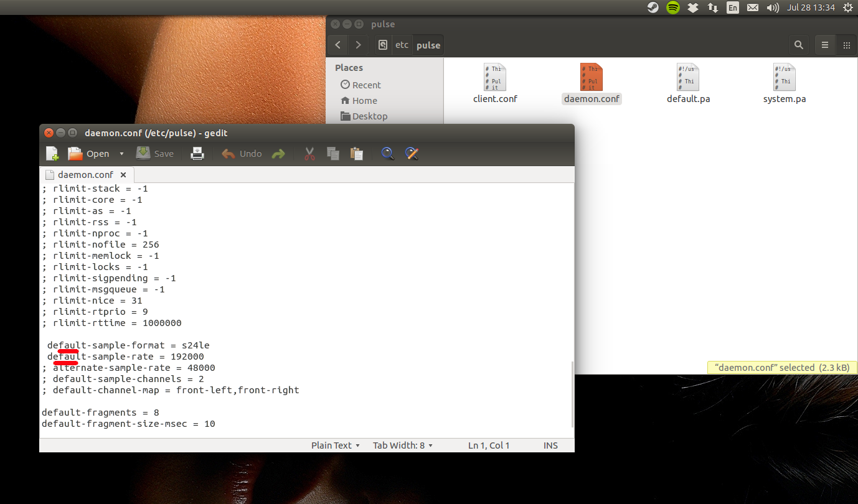The image size is (858, 504).
Task: Open the sound volume indicator
Action: pos(773,7)
